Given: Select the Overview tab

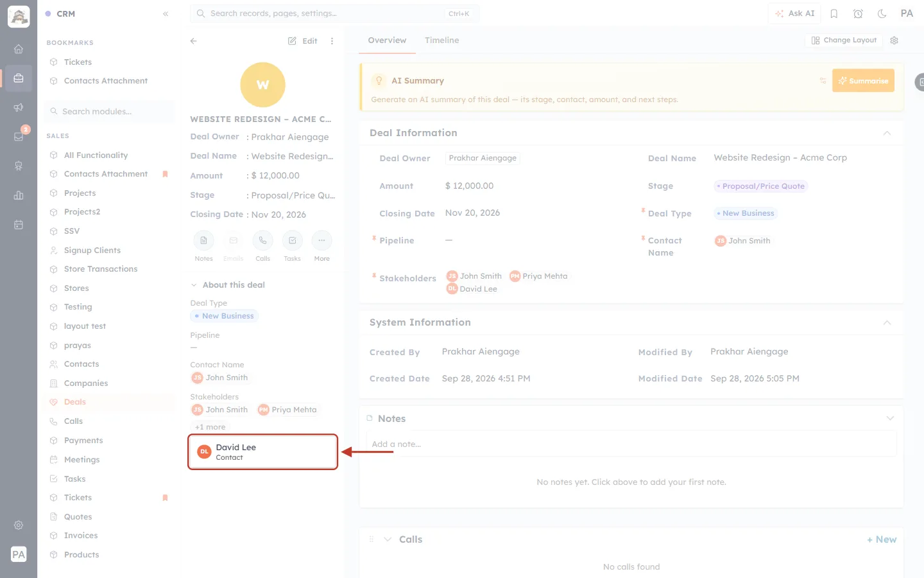Looking at the screenshot, I should coord(387,40).
